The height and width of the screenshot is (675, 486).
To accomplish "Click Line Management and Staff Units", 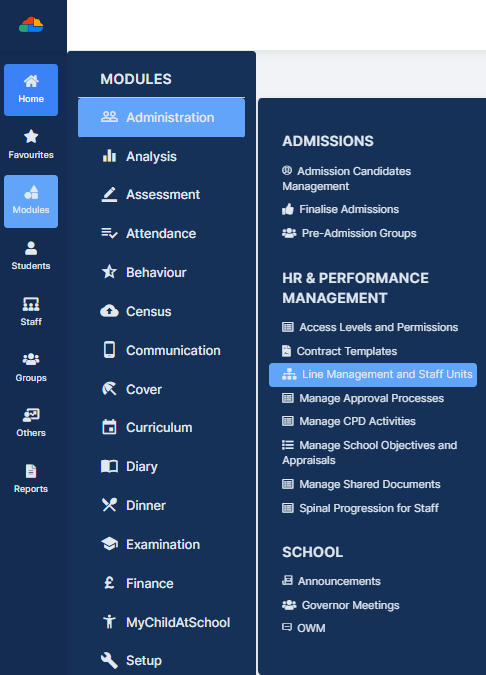I will pyautogui.click(x=373, y=375).
